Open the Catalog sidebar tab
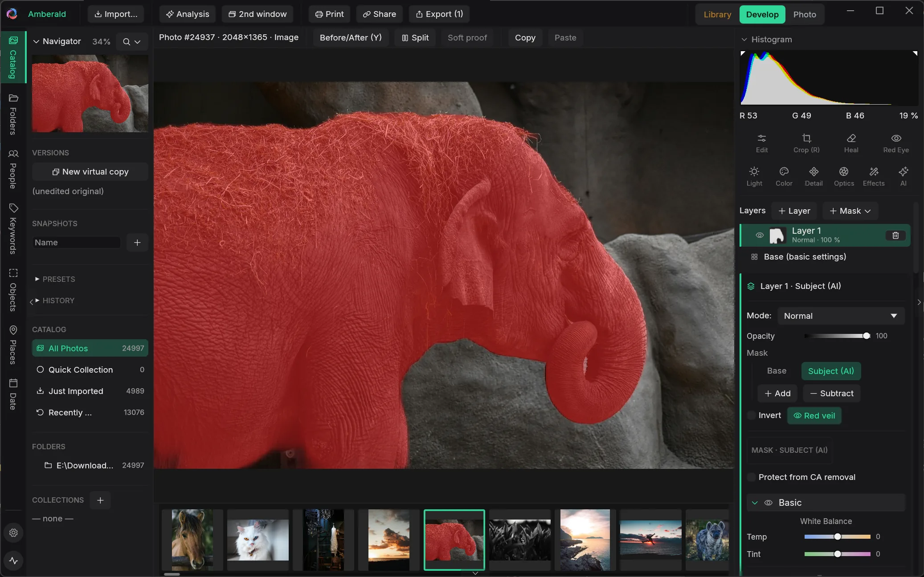This screenshot has height=577, width=924. click(13, 57)
